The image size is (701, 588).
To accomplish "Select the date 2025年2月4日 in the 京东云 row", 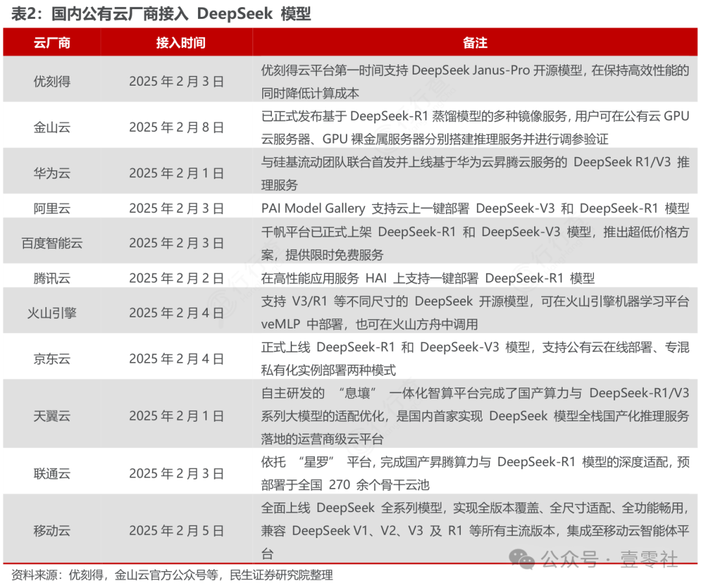I will tap(177, 359).
